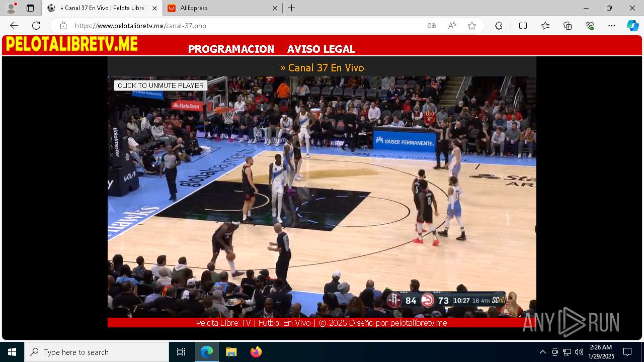Open the clock showing 2:26 AM
The width and height of the screenshot is (644, 362).
(601, 352)
